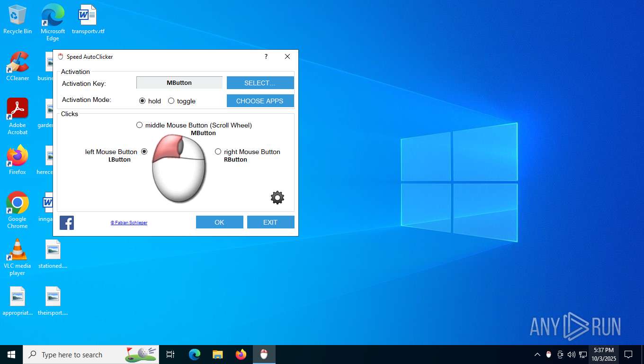Select hold activation mode
Screen dimensions: 644x364
150,101
